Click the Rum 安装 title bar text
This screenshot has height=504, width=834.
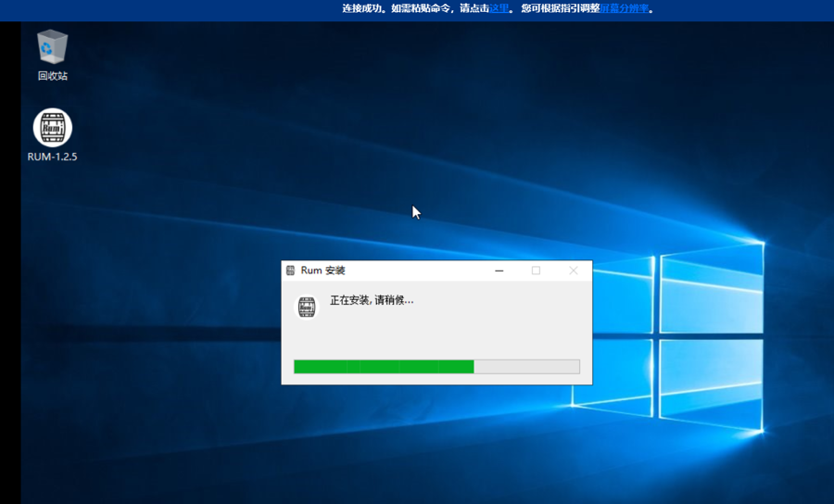pos(322,271)
